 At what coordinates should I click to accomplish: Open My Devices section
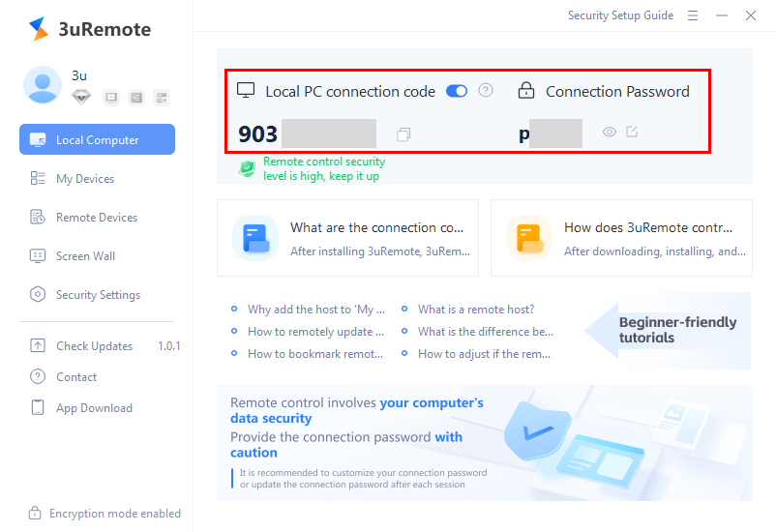tap(85, 179)
